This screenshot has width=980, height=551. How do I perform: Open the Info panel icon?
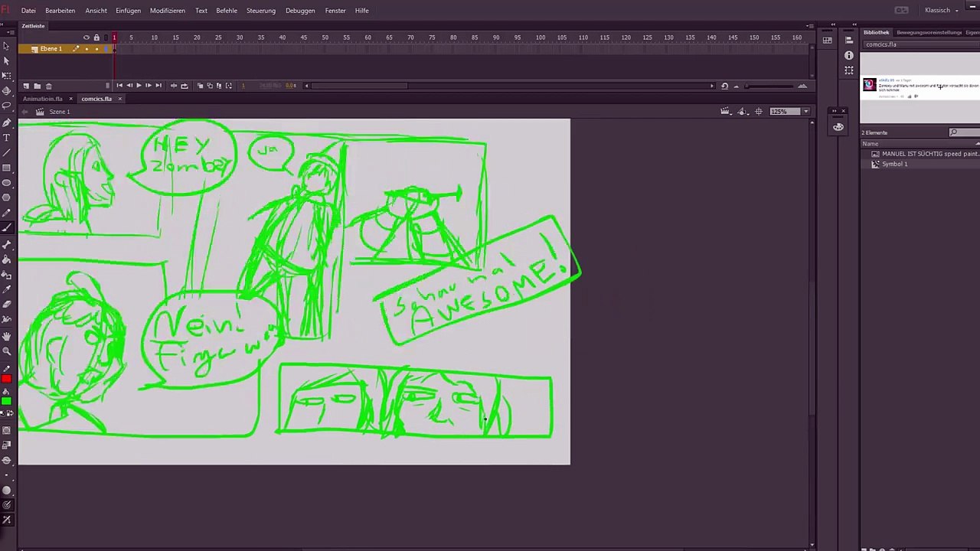coord(849,55)
